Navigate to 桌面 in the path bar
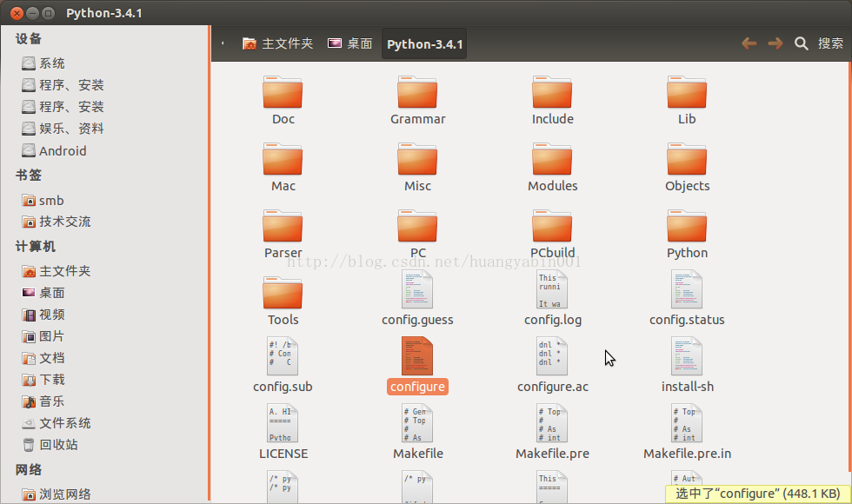Image resolution: width=852 pixels, height=504 pixels. 349,43
